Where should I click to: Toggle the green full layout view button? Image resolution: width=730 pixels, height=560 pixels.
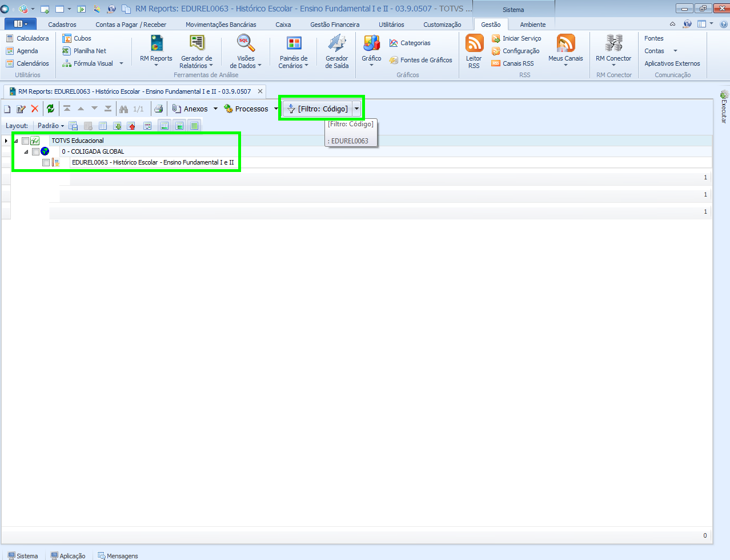click(x=194, y=126)
